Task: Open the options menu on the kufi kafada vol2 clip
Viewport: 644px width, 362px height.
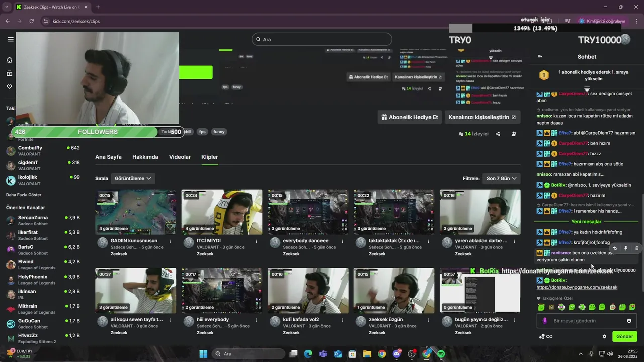Action: [343, 320]
